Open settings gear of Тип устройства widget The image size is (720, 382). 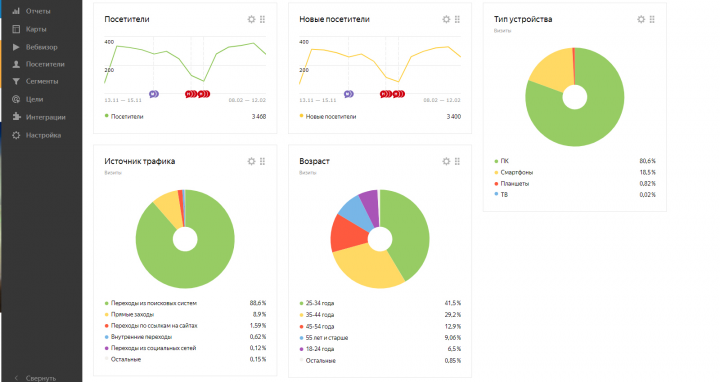click(x=641, y=19)
